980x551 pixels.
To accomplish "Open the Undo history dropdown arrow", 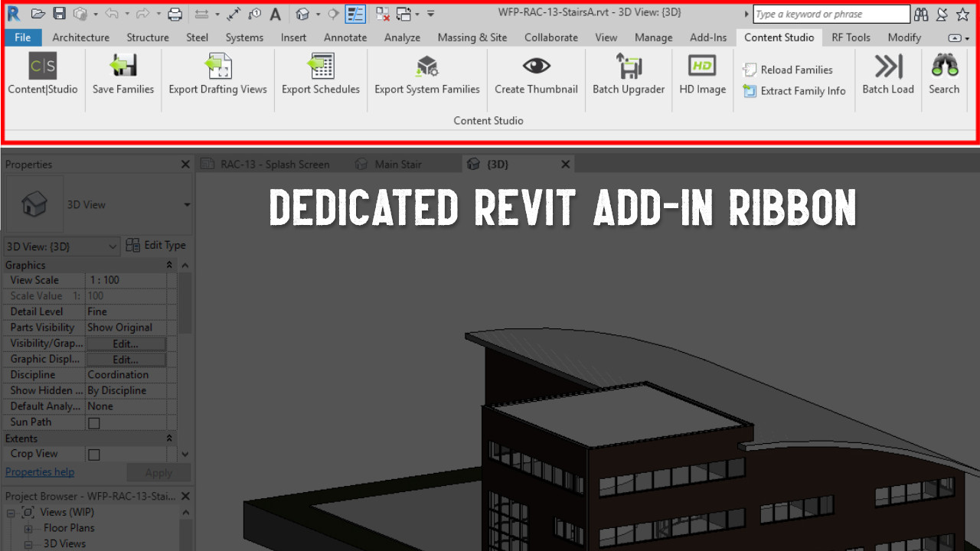I will point(126,14).
